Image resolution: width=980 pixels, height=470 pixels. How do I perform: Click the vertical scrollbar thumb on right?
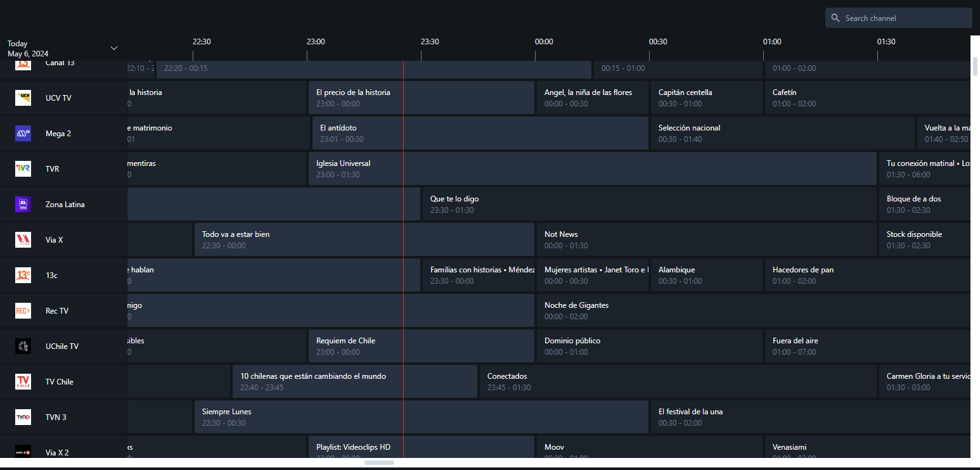tap(975, 66)
